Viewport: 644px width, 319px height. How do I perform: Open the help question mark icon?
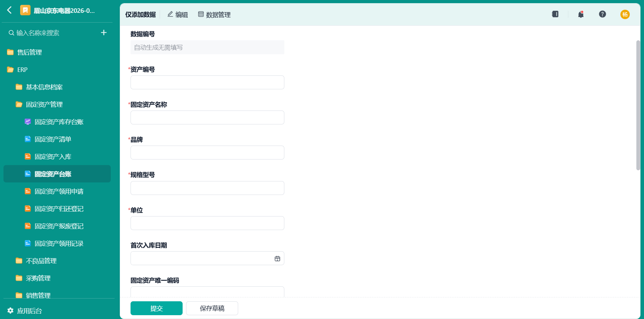(x=602, y=14)
